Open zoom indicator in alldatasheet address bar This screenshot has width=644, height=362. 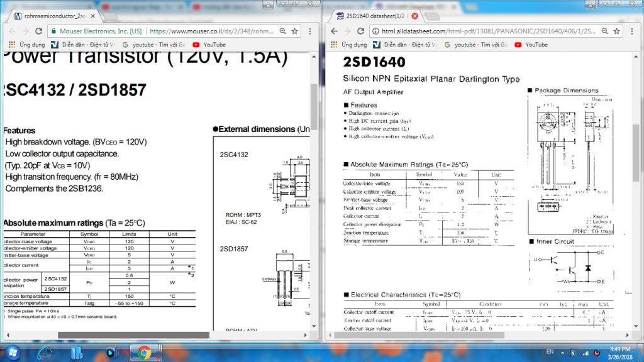pyautogui.click(x=604, y=31)
